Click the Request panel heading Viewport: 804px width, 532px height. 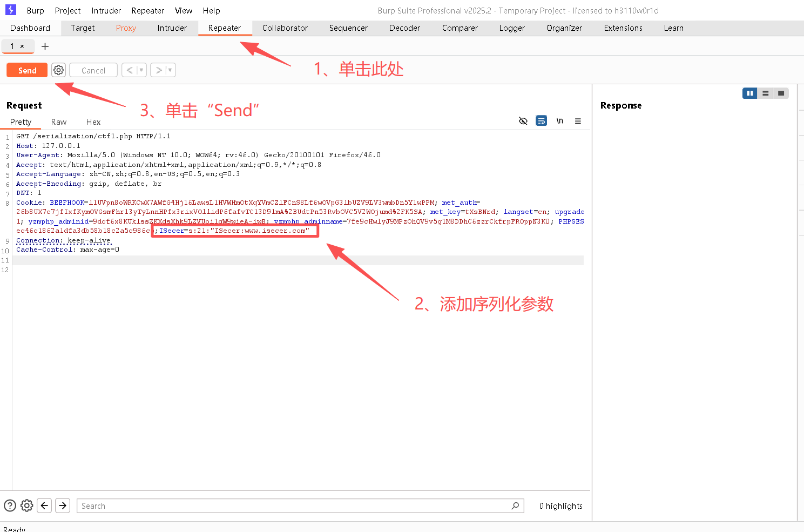(x=24, y=105)
